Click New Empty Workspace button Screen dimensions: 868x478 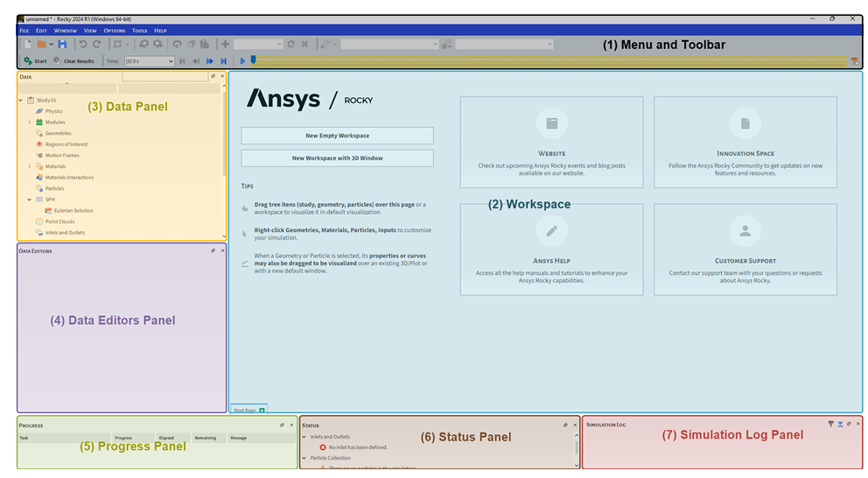tap(337, 136)
